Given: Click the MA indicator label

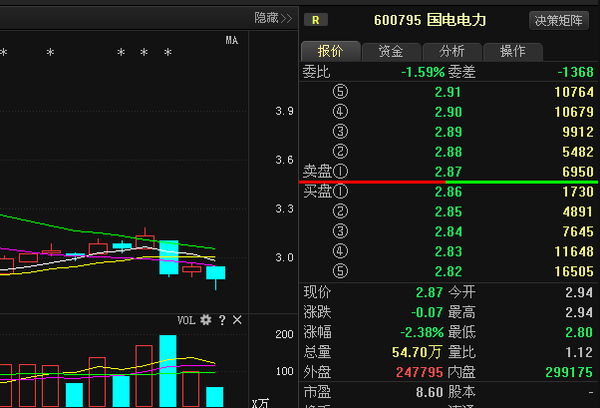Looking at the screenshot, I should 232,40.
